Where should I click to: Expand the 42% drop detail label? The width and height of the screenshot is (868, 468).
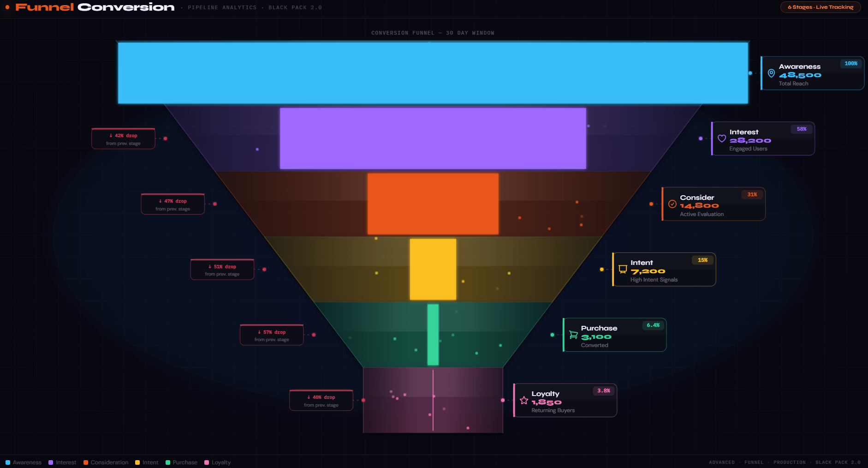[123, 138]
